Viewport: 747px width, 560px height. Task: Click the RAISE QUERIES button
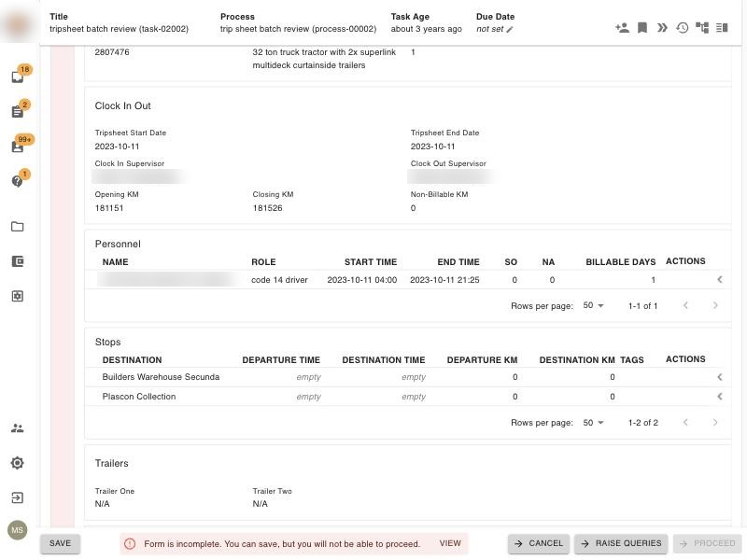point(621,543)
